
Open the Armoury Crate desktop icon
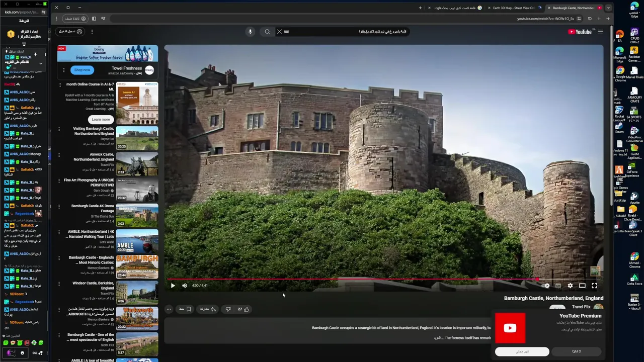[x=634, y=96]
